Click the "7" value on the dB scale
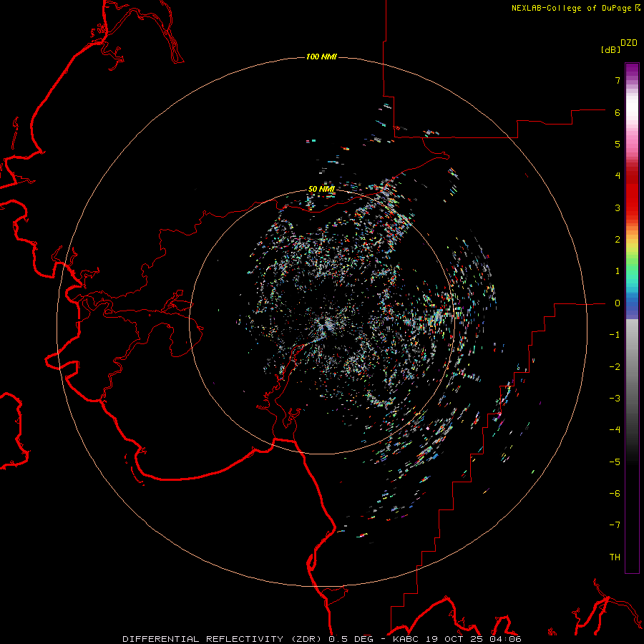Viewport: 644px width, 644px height. [618, 80]
